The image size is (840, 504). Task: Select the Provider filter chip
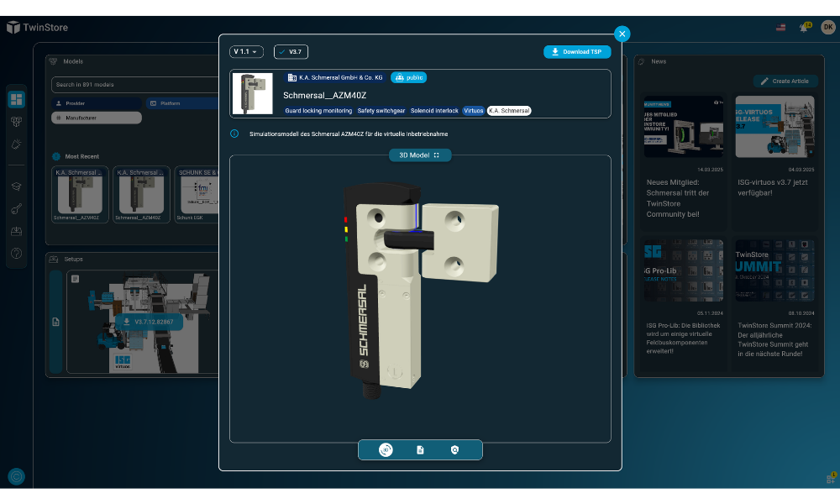[x=97, y=103]
